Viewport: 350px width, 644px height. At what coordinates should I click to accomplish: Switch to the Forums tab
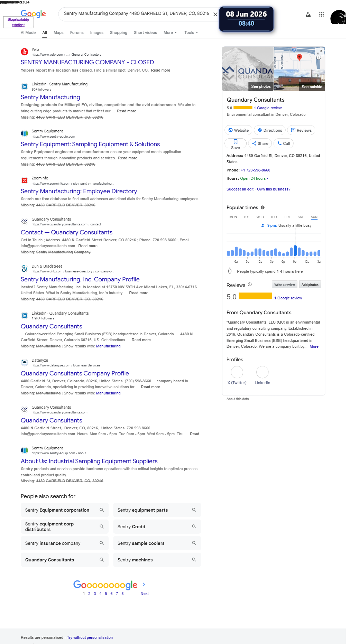pyautogui.click(x=77, y=32)
